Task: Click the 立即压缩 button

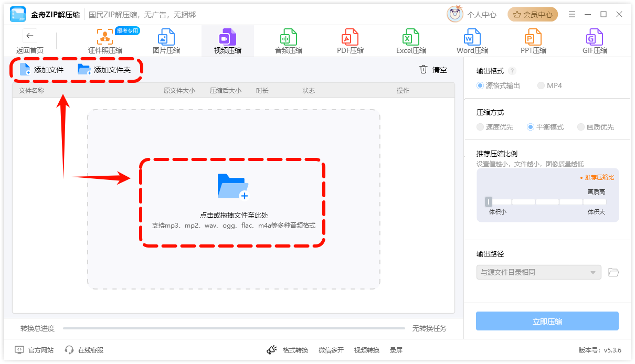Action: 547,321
